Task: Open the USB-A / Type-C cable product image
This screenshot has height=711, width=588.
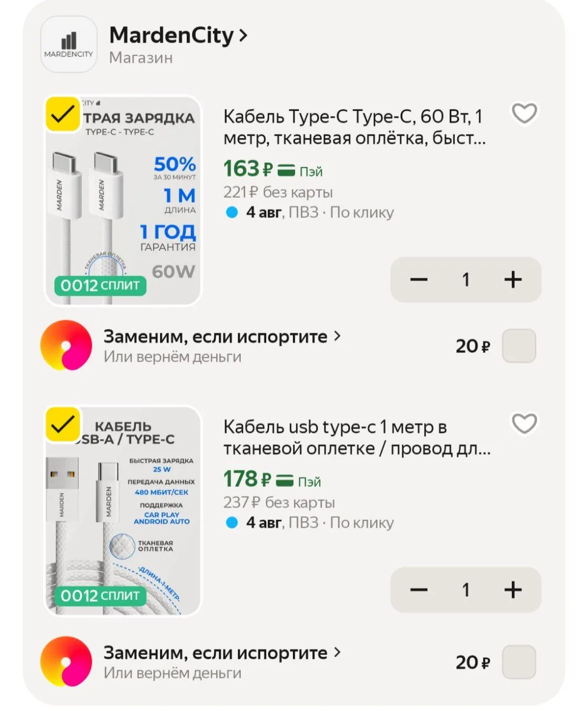Action: (123, 511)
